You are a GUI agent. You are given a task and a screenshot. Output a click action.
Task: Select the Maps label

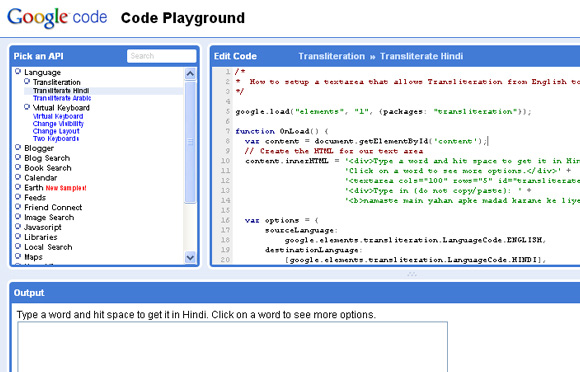click(x=33, y=257)
